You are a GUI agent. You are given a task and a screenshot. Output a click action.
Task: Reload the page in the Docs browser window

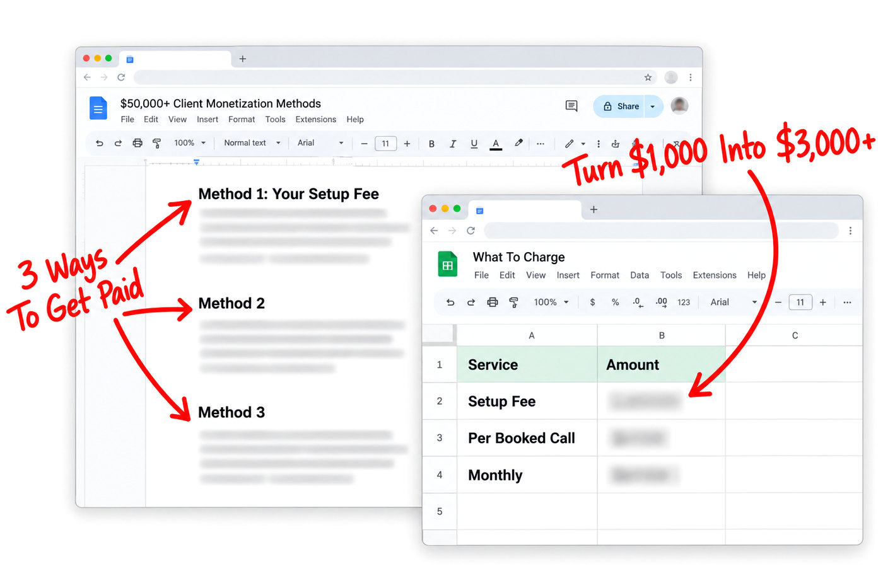[x=121, y=78]
